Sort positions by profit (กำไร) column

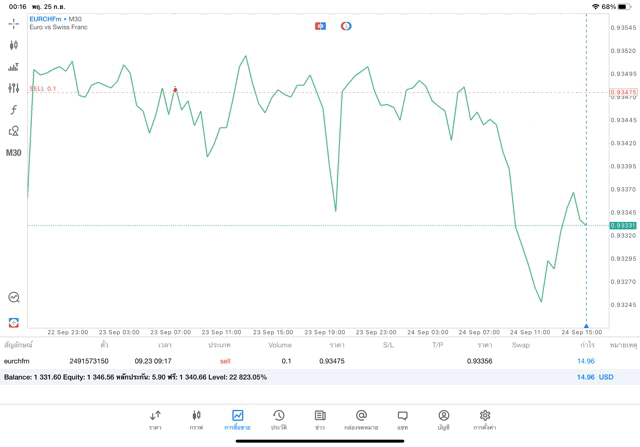(587, 344)
